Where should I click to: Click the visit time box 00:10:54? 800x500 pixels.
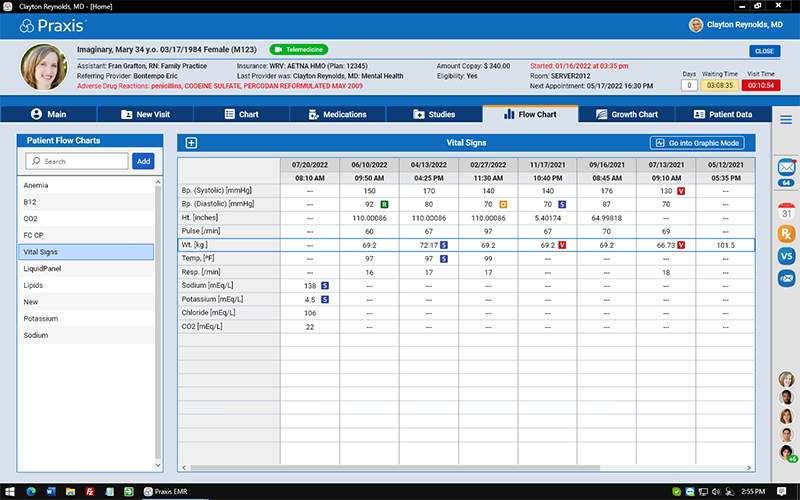[x=761, y=85]
